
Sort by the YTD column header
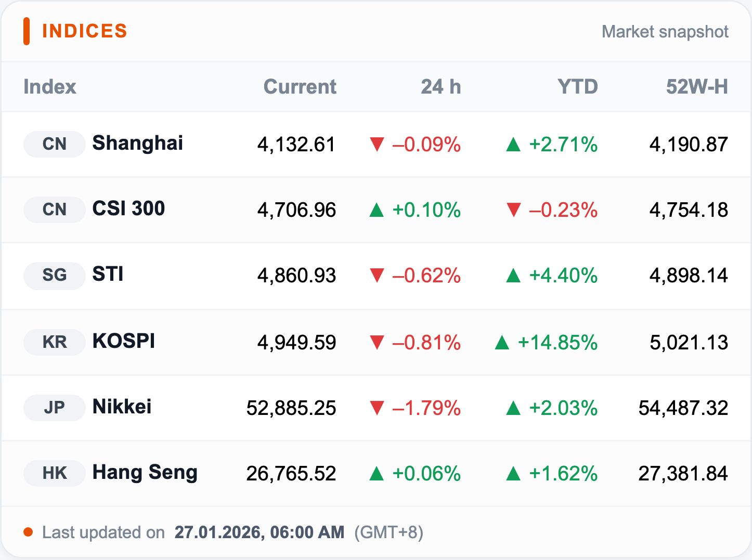click(x=577, y=87)
